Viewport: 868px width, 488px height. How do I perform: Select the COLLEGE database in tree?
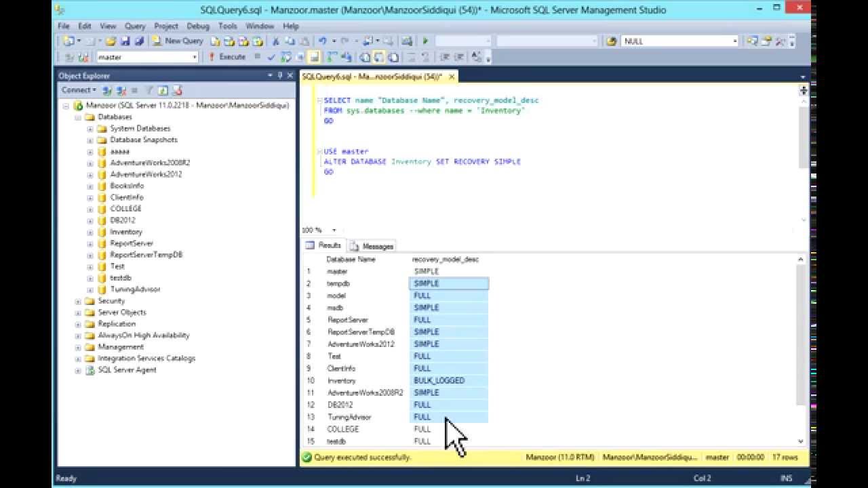point(125,209)
